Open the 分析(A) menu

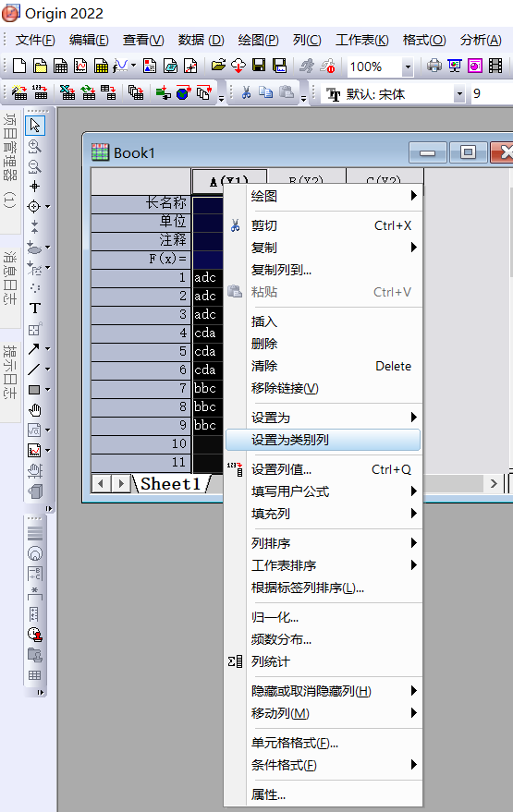(481, 40)
